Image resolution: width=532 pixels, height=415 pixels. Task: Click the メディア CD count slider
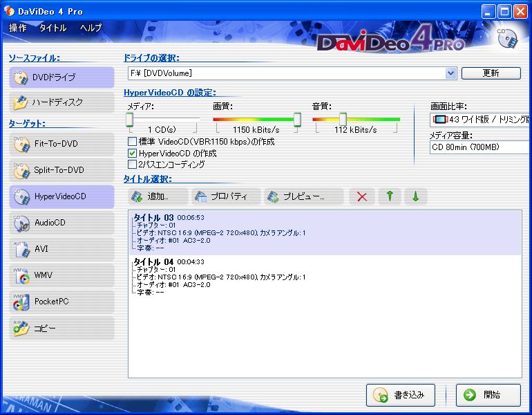(x=130, y=120)
